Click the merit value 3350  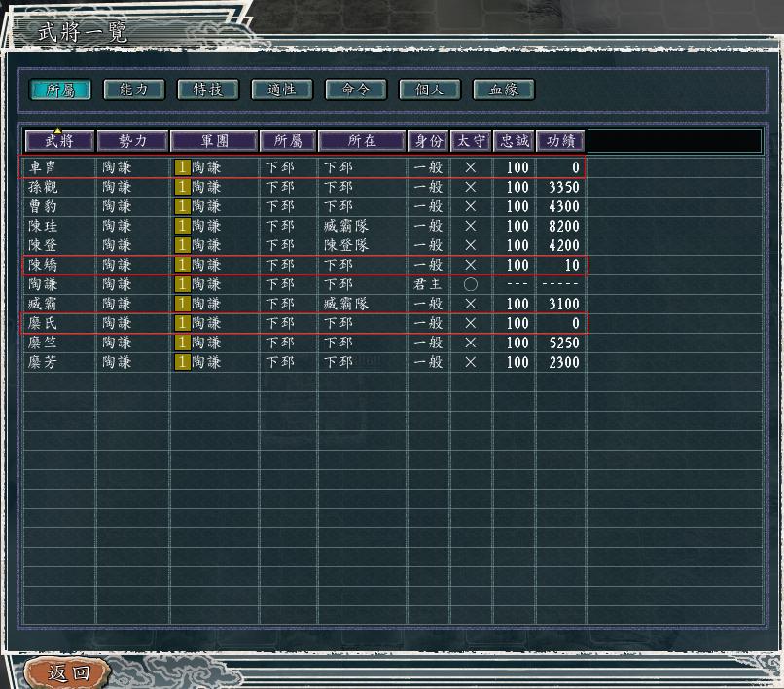click(x=564, y=187)
